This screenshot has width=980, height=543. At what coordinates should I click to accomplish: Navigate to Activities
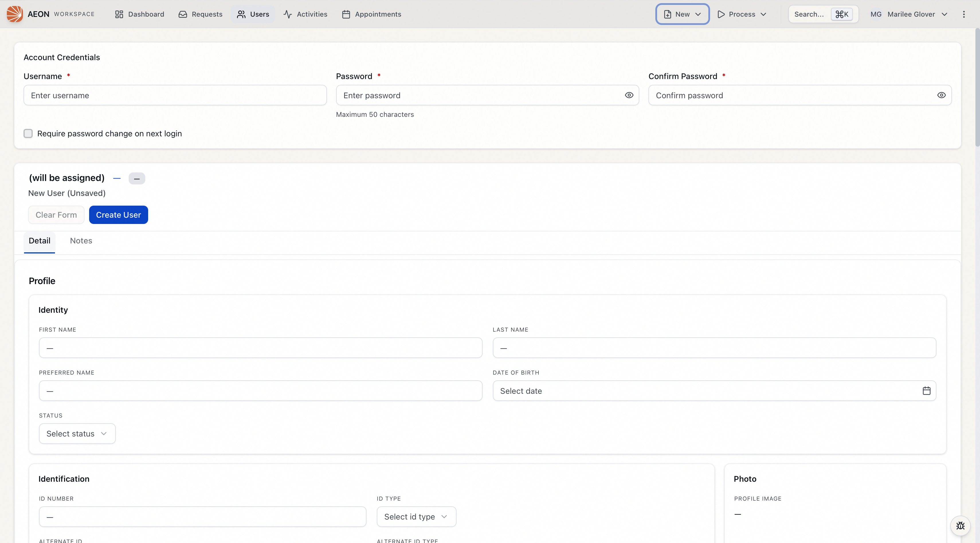pyautogui.click(x=305, y=14)
